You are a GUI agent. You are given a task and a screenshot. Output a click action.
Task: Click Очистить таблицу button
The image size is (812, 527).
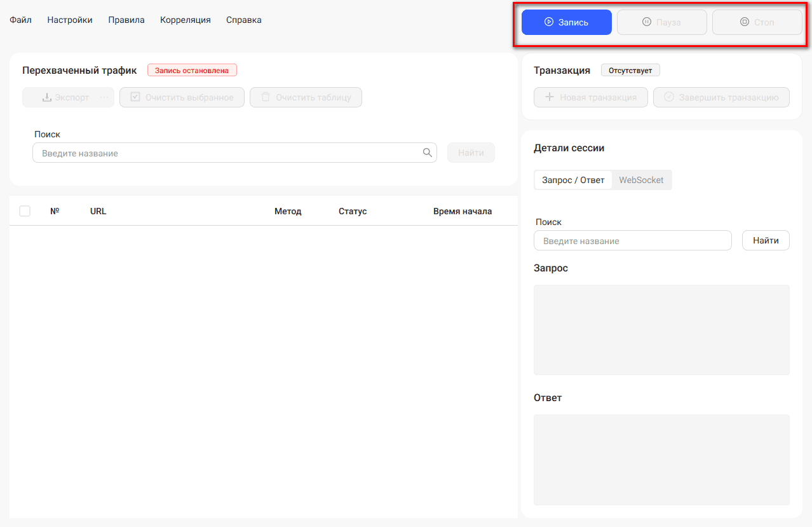306,97
